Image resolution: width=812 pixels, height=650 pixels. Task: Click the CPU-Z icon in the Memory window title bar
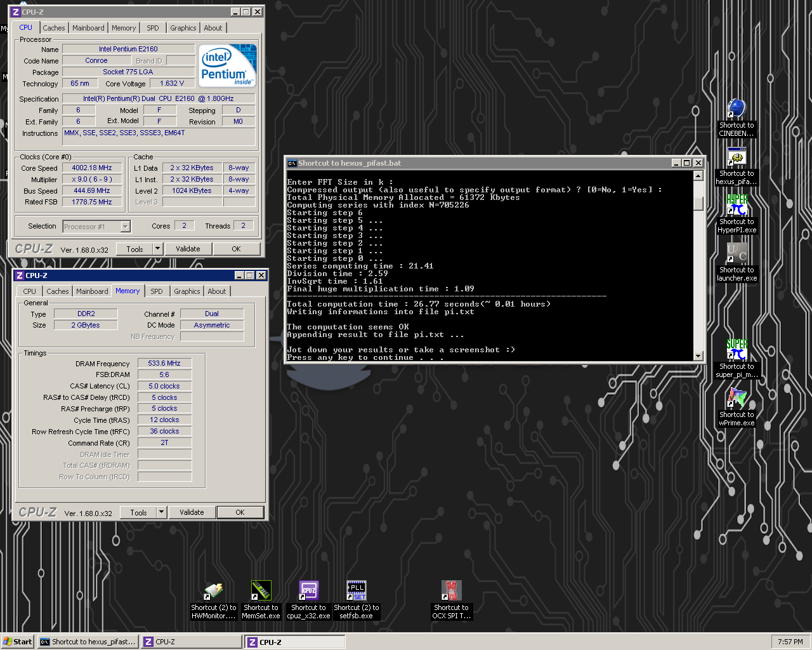point(20,275)
